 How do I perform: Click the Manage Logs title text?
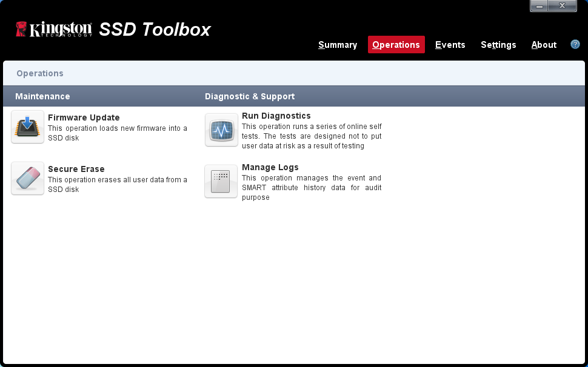pos(270,167)
